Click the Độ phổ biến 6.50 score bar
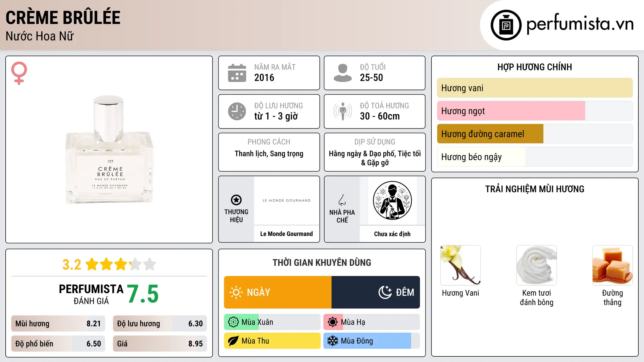 (58, 344)
